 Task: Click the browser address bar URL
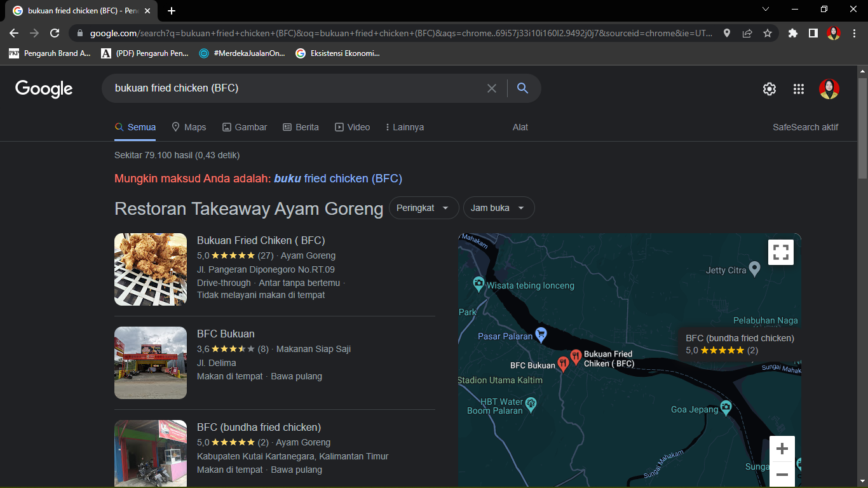(400, 33)
